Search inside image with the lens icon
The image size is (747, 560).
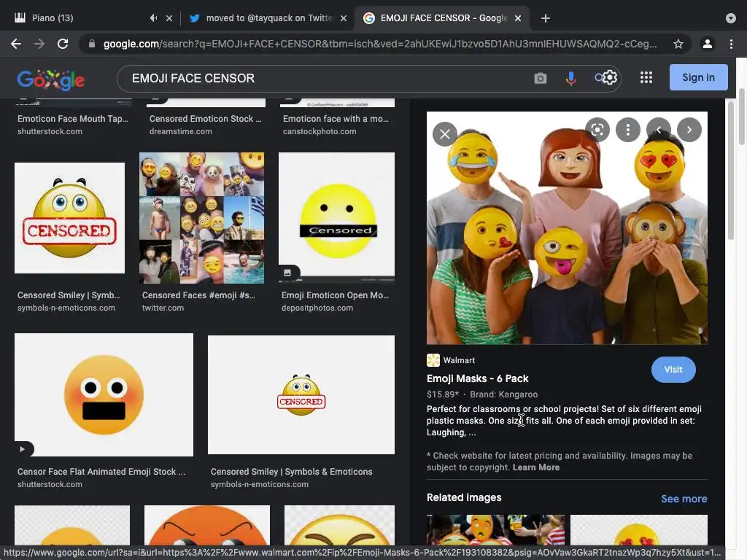(597, 130)
